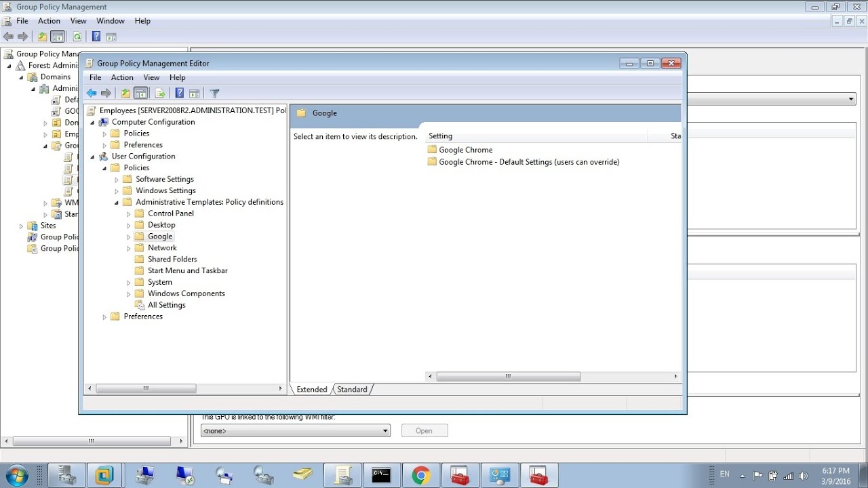Select Employees [SERVER2008R2.ADMINISTRATION.TEST] root node

coord(193,110)
